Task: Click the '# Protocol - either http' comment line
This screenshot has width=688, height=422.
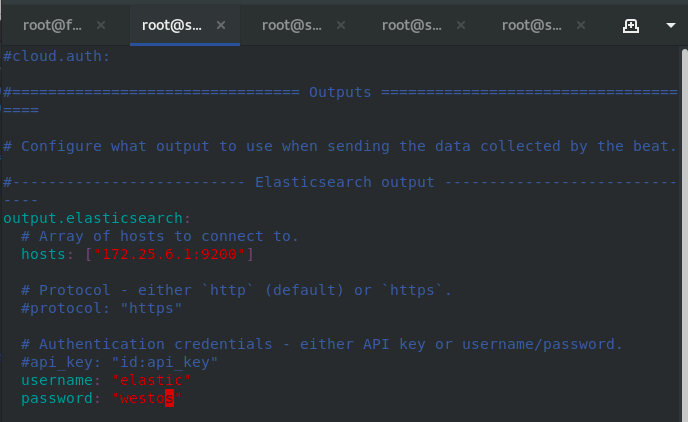Action: pos(236,290)
